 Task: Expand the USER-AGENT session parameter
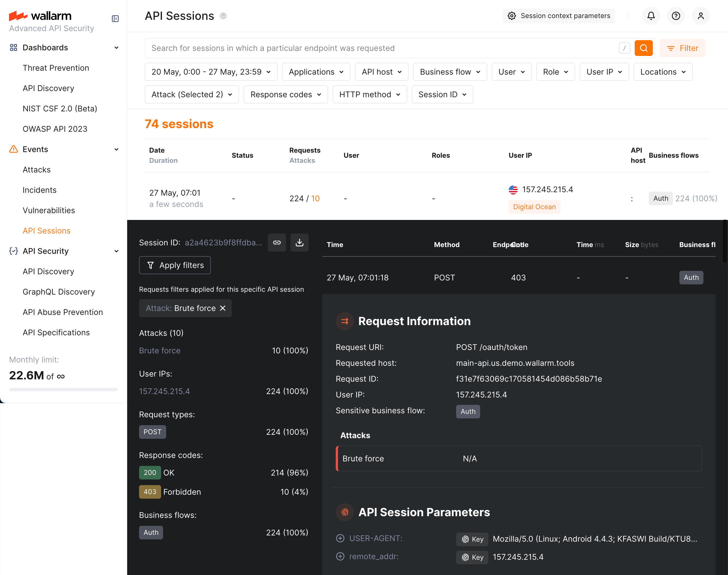coord(340,538)
